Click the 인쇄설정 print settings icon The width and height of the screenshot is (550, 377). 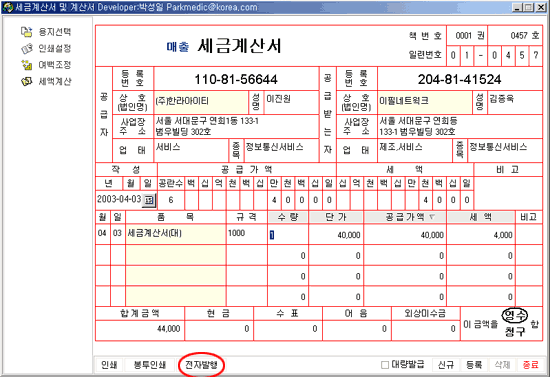coord(27,48)
